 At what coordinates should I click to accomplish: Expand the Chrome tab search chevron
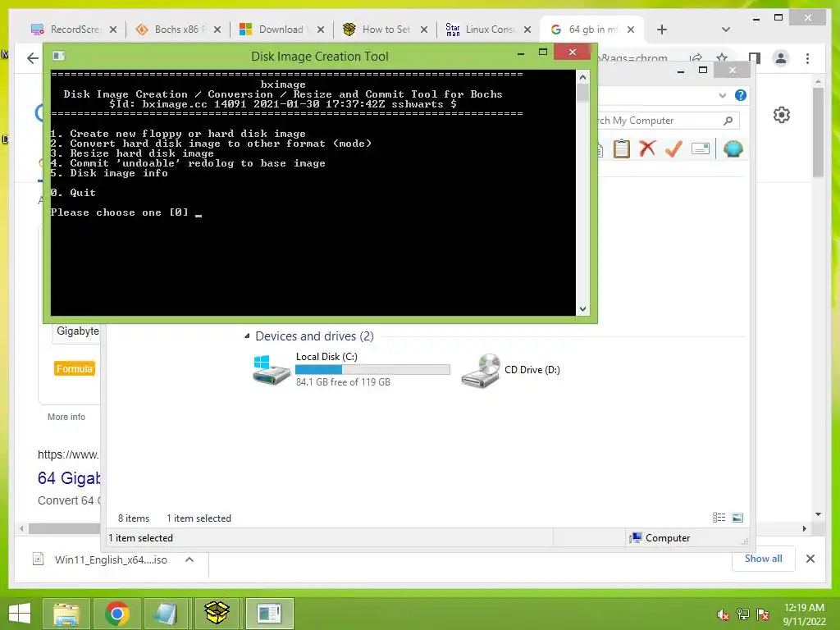(x=726, y=30)
